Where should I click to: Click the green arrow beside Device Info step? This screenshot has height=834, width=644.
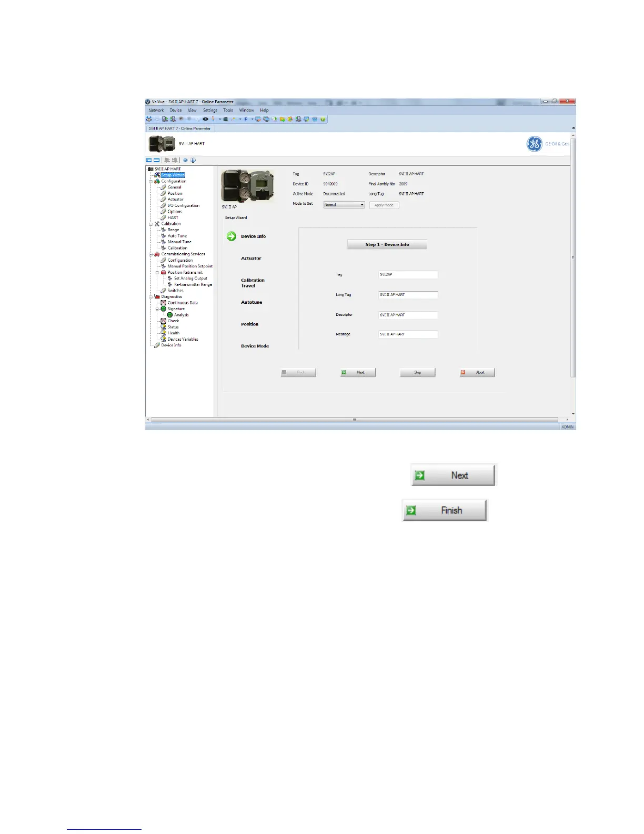coord(232,236)
